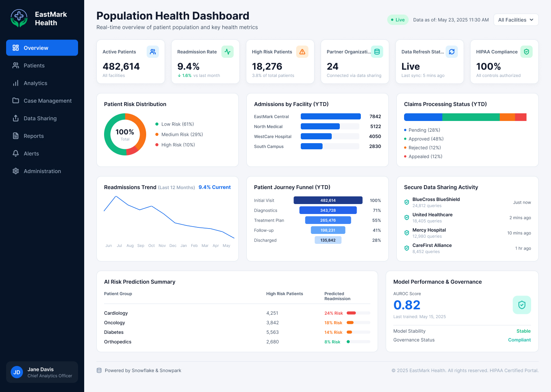This screenshot has width=551, height=392.
Task: Click the Appealed (12%) legend entry
Action: tap(423, 157)
